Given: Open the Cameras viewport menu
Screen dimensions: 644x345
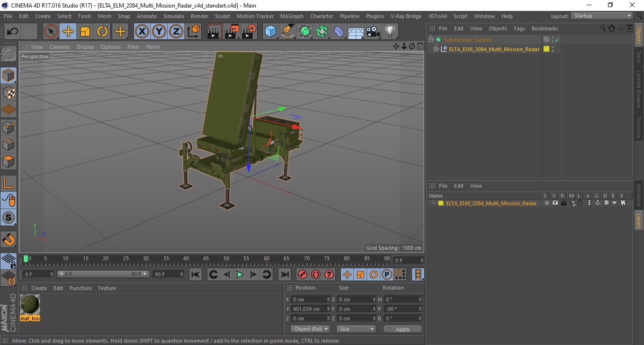Looking at the screenshot, I should [60, 47].
